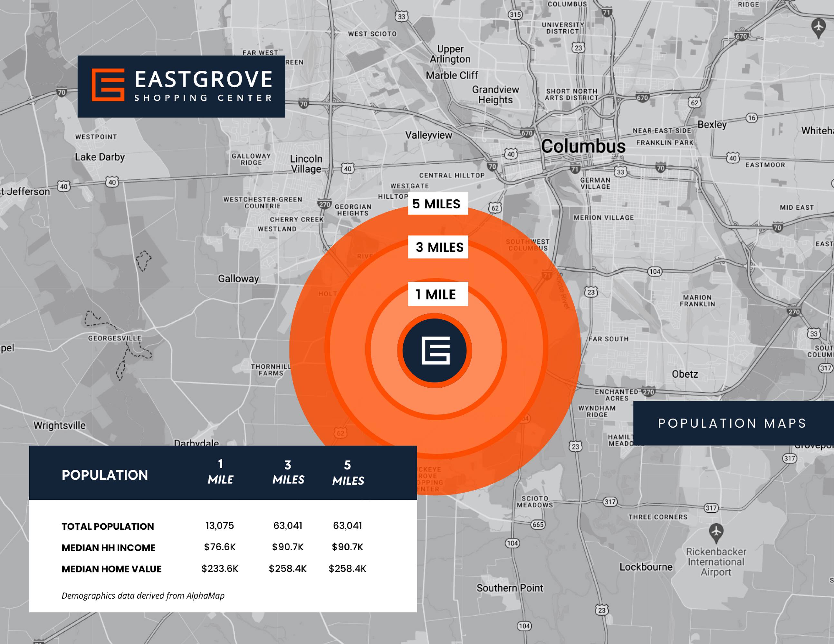Click the 13,075 total population value
Viewport: 834px width, 644px height.
[x=220, y=526]
